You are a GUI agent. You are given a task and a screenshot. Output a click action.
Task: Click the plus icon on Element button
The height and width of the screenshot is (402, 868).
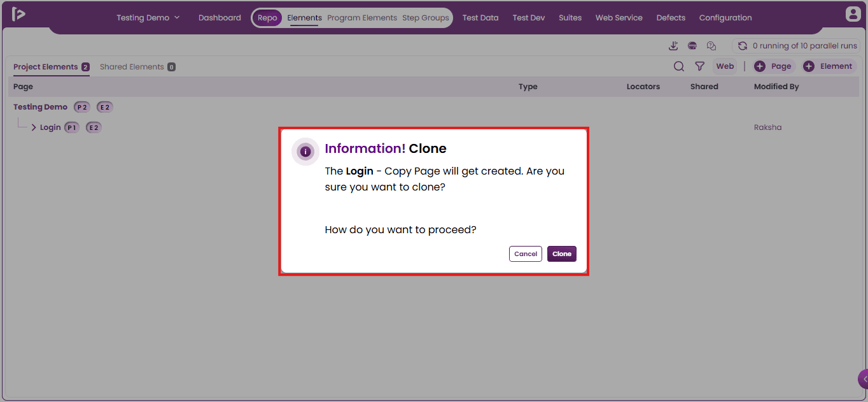809,66
